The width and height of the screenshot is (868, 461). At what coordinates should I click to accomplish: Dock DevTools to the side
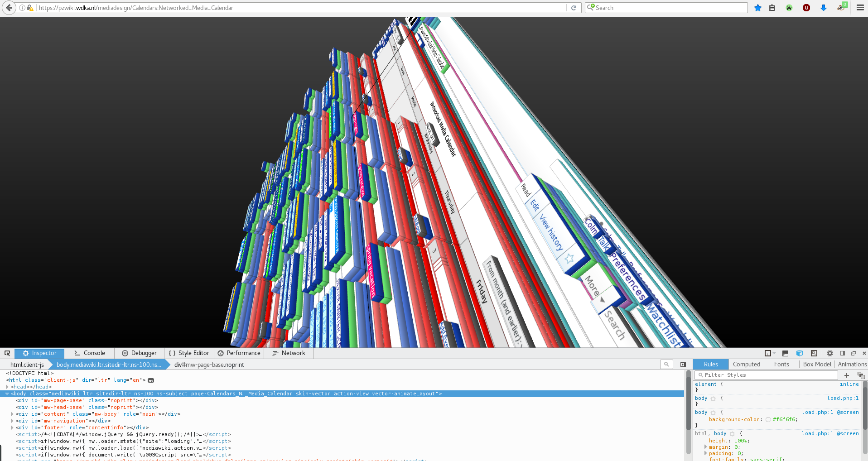843,353
